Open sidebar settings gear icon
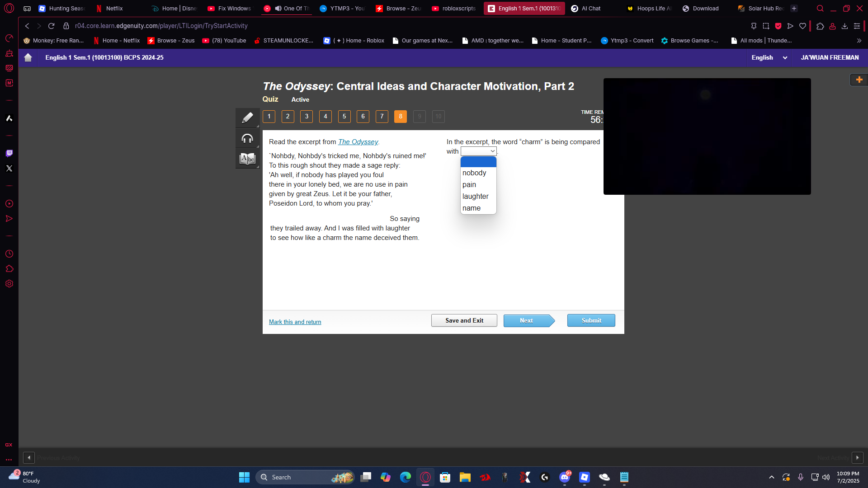The height and width of the screenshot is (488, 868). pos(9,284)
